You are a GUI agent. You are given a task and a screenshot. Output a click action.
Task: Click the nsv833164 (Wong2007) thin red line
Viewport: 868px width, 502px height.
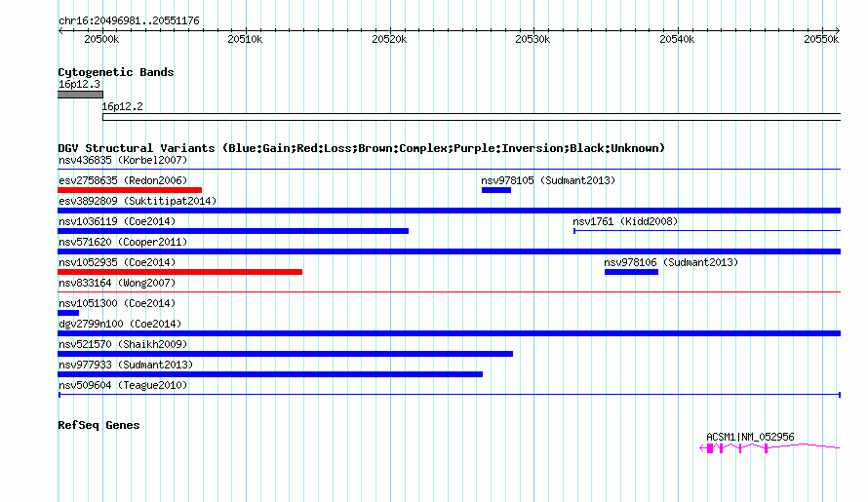coord(449,291)
